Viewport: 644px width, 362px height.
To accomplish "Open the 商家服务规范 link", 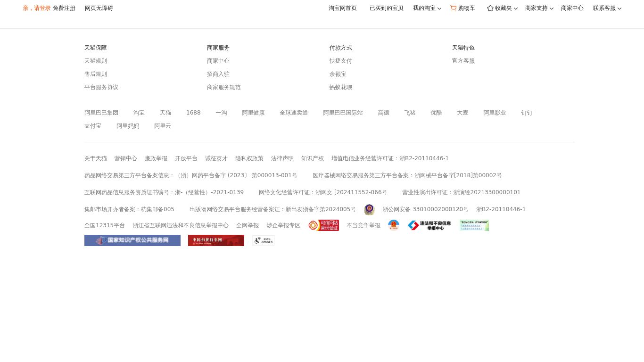I will (224, 87).
